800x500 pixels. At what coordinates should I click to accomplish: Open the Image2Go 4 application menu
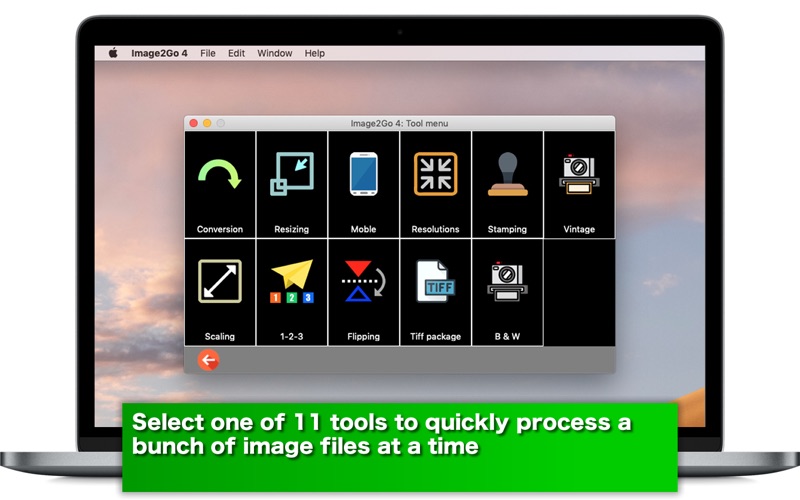click(159, 53)
